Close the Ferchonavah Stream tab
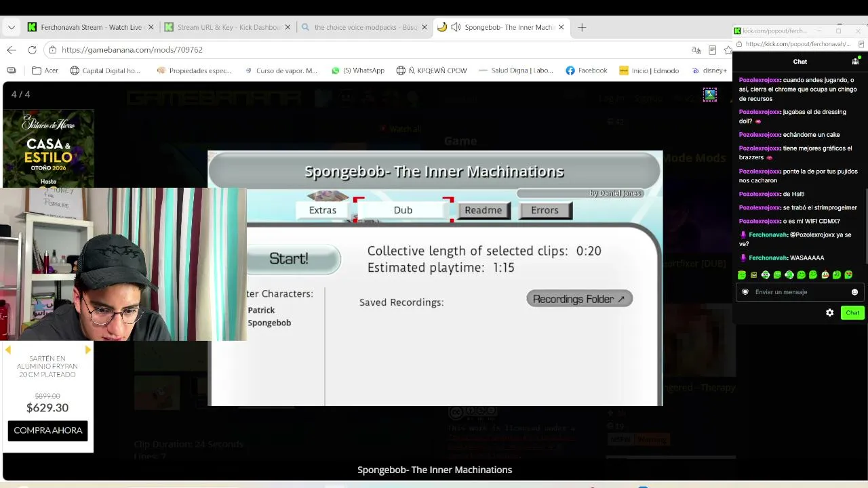 151,27
